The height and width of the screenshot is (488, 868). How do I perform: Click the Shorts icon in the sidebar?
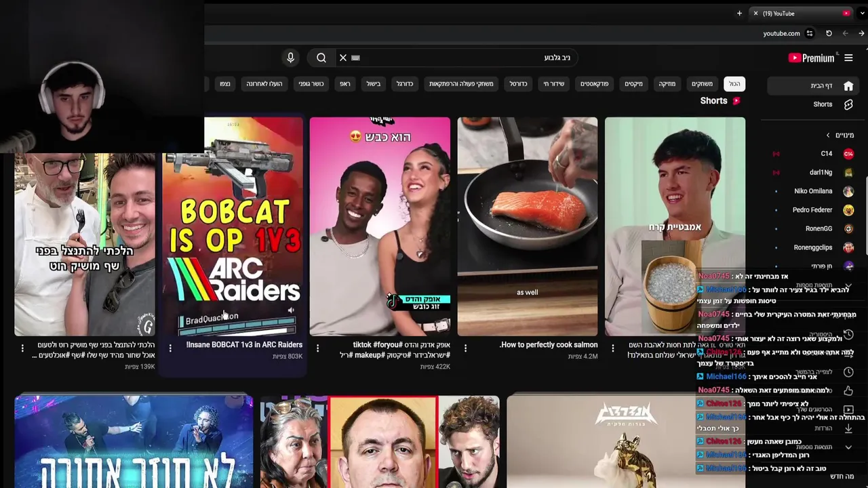coord(848,104)
